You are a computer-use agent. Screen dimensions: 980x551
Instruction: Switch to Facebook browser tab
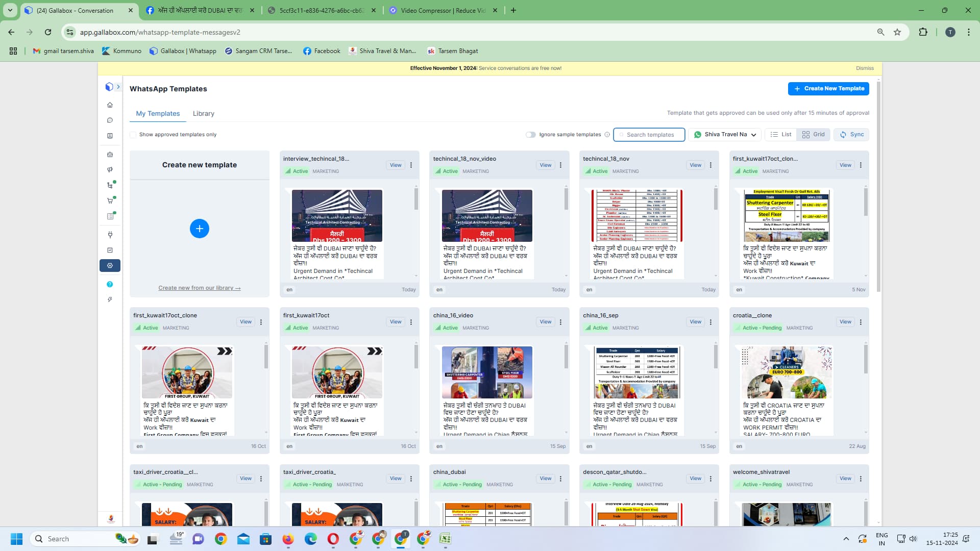tap(200, 10)
